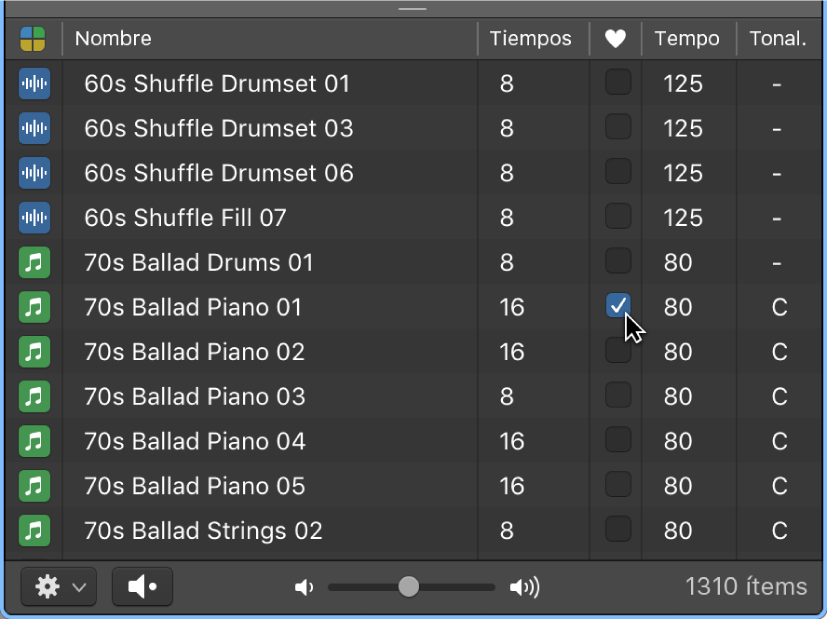This screenshot has width=827, height=620.
Task: Click green note icon for 70s Ballad Strings 02
Action: click(34, 530)
